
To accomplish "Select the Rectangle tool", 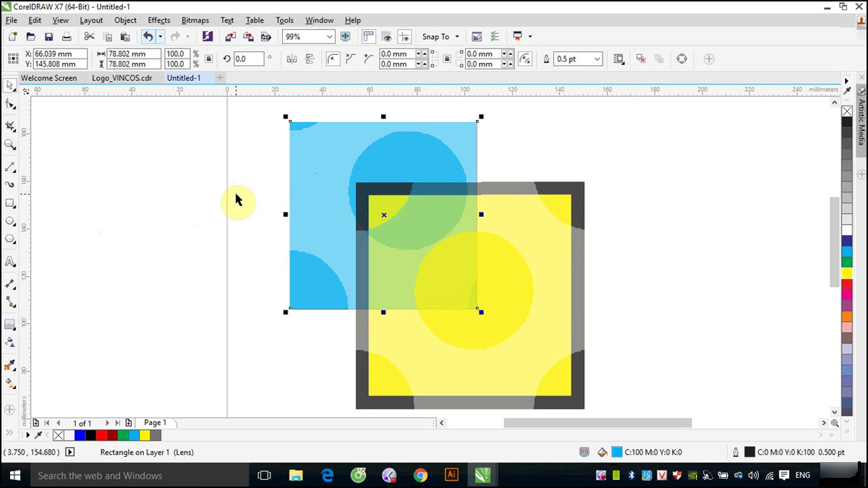I will point(10,203).
